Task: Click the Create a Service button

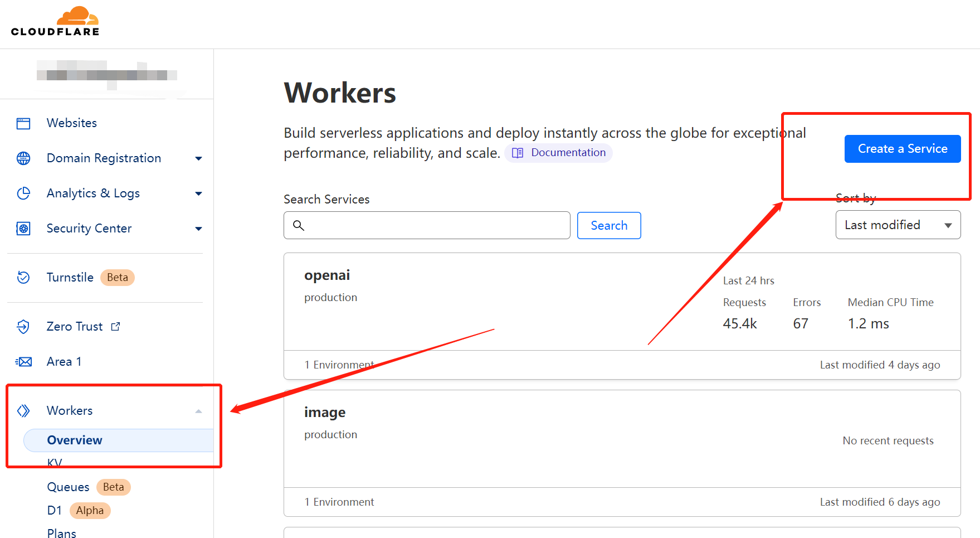Action: click(x=903, y=149)
